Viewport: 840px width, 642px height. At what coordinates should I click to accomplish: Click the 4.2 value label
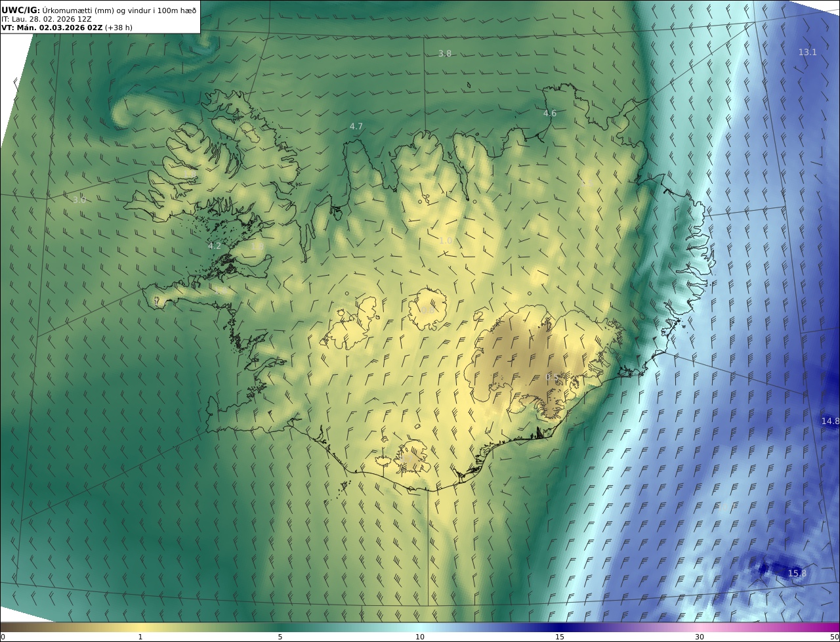(215, 246)
